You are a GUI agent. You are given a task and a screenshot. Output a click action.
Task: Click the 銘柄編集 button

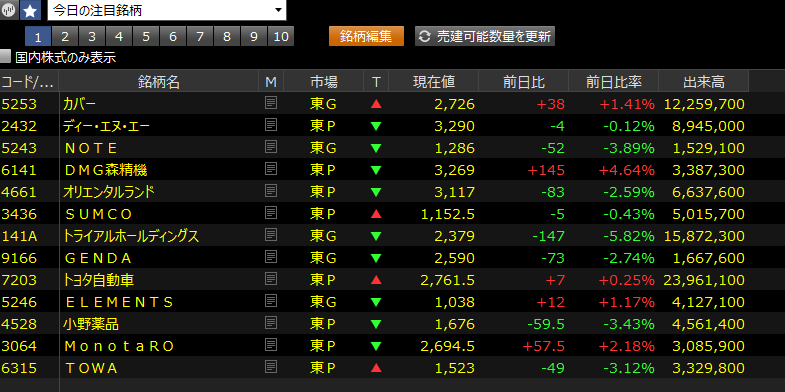click(x=366, y=37)
